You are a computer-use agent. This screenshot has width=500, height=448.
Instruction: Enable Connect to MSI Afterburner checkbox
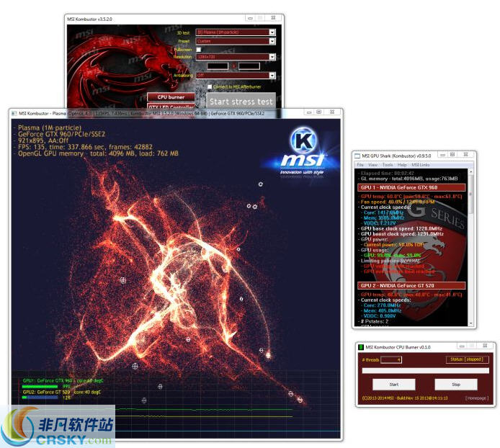tap(210, 86)
